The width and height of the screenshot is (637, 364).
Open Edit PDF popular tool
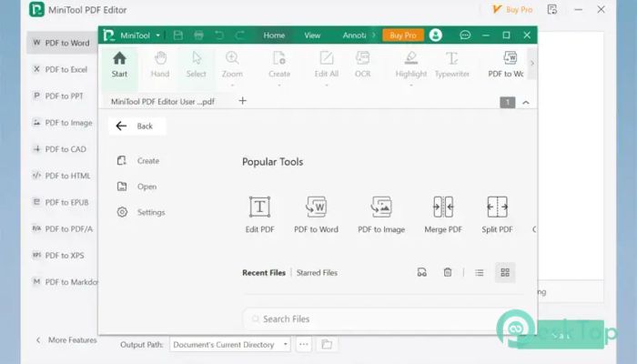click(259, 215)
